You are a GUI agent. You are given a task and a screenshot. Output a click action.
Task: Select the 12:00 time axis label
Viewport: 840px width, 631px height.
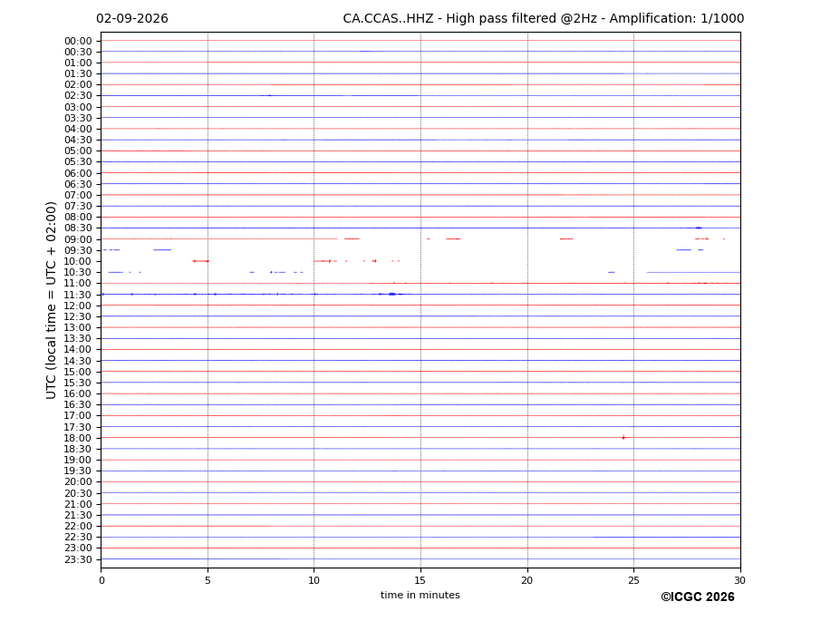point(78,306)
